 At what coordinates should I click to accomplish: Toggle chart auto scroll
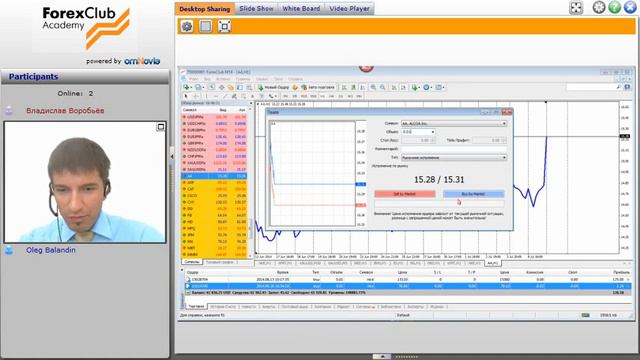(393, 87)
